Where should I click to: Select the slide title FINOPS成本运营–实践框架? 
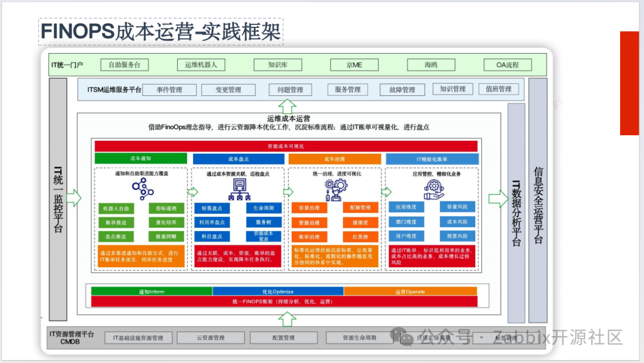[160, 32]
